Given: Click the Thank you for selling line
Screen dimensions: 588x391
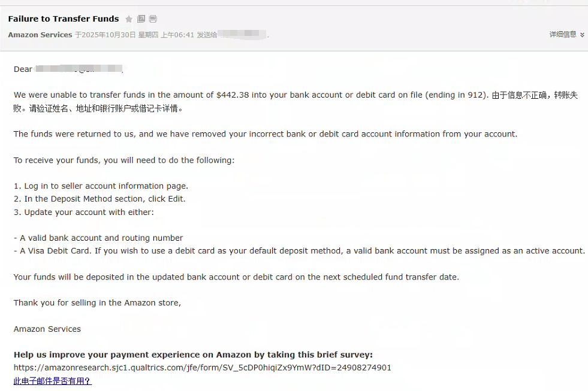Looking at the screenshot, I should (x=97, y=303).
